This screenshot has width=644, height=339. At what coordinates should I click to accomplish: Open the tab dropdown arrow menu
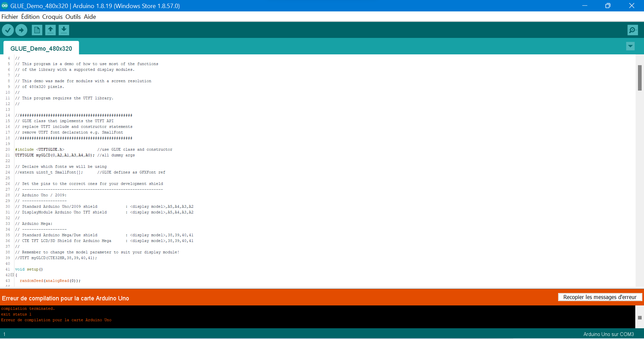630,46
